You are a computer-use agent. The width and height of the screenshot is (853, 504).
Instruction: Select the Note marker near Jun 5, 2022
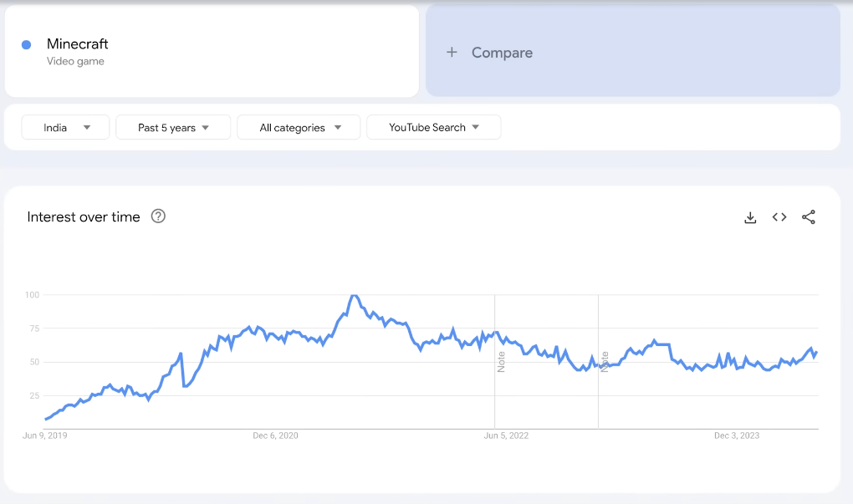click(501, 361)
